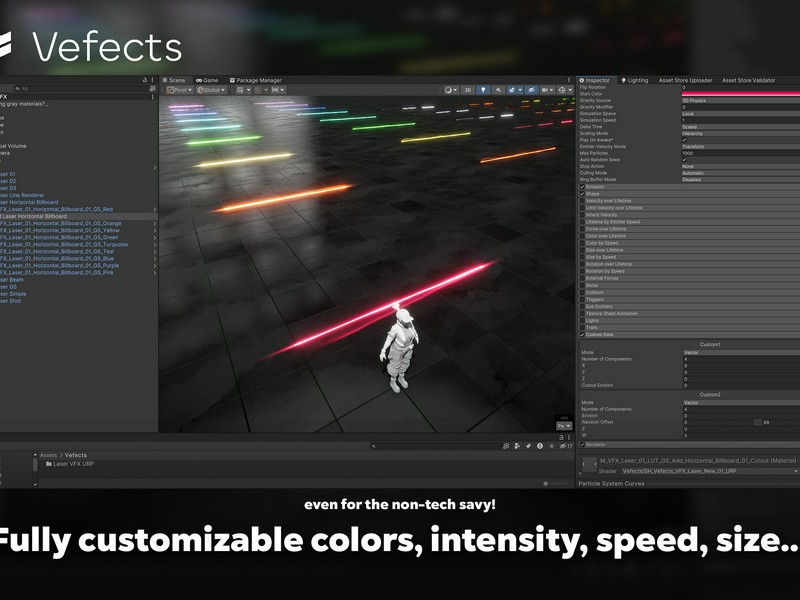The height and width of the screenshot is (600, 800).
Task: Toggle the Auto Random Seed checkbox
Action: tap(685, 160)
